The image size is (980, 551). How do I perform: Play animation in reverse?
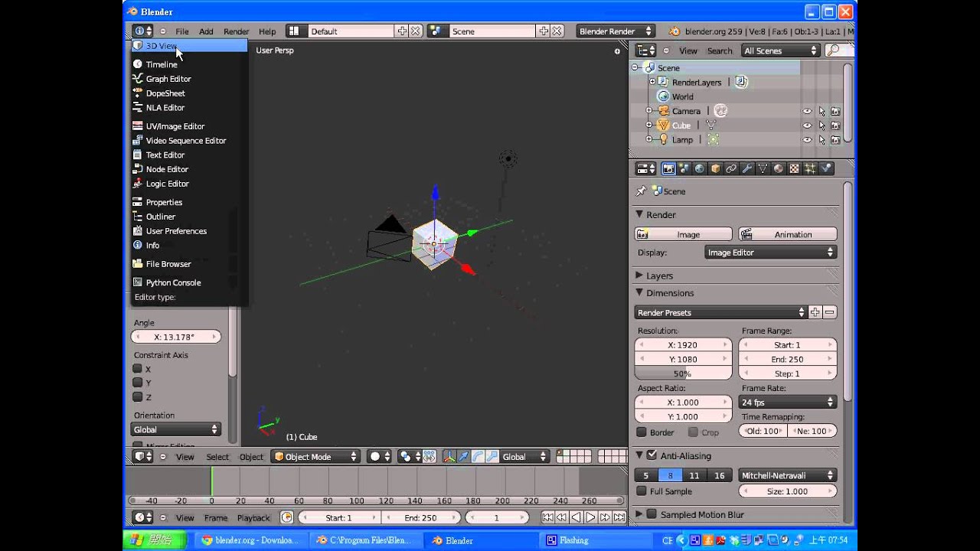tap(576, 518)
